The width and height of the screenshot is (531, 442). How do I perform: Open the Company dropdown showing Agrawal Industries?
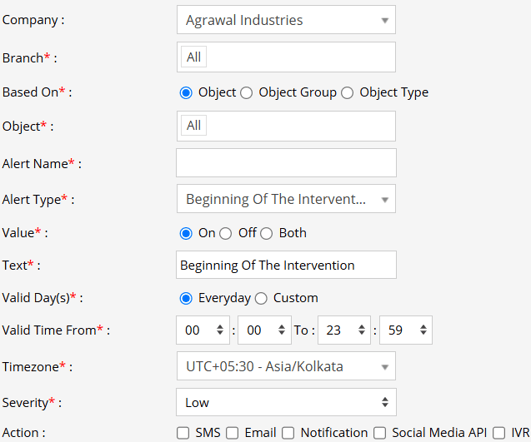(286, 20)
